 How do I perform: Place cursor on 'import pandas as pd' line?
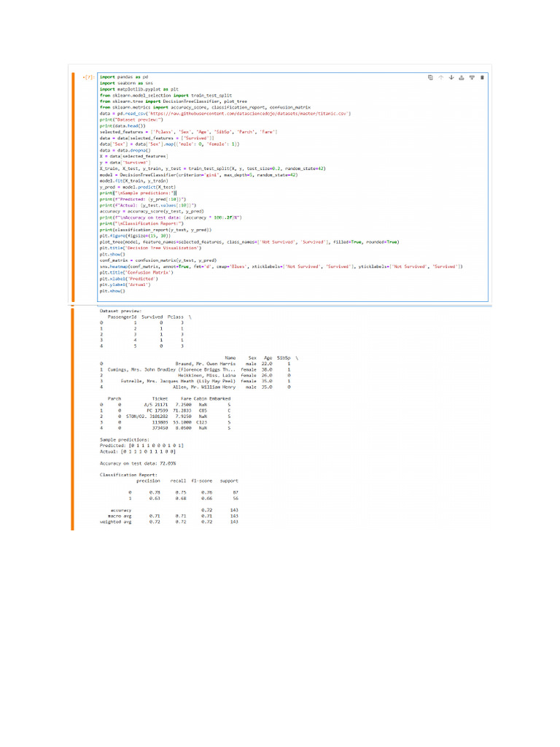124,77
